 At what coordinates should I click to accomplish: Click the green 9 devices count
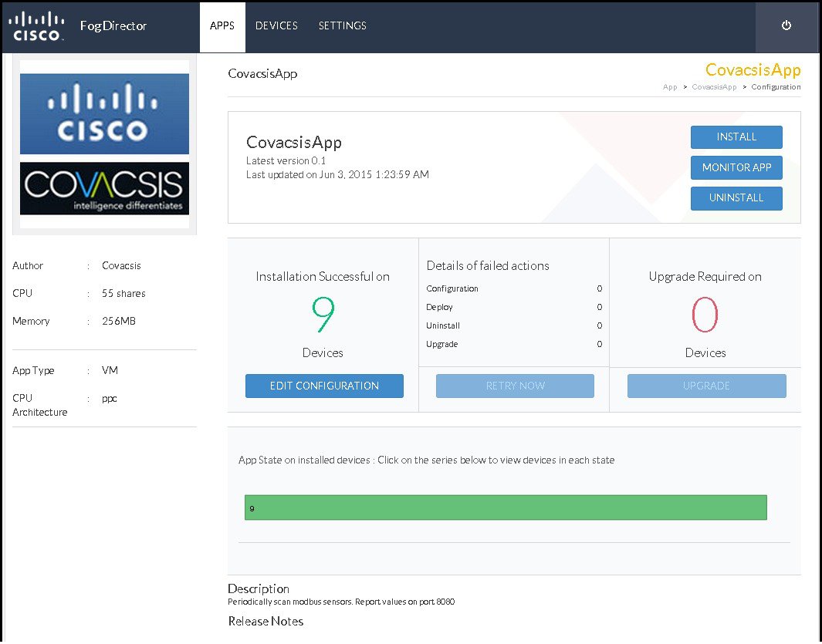click(323, 315)
